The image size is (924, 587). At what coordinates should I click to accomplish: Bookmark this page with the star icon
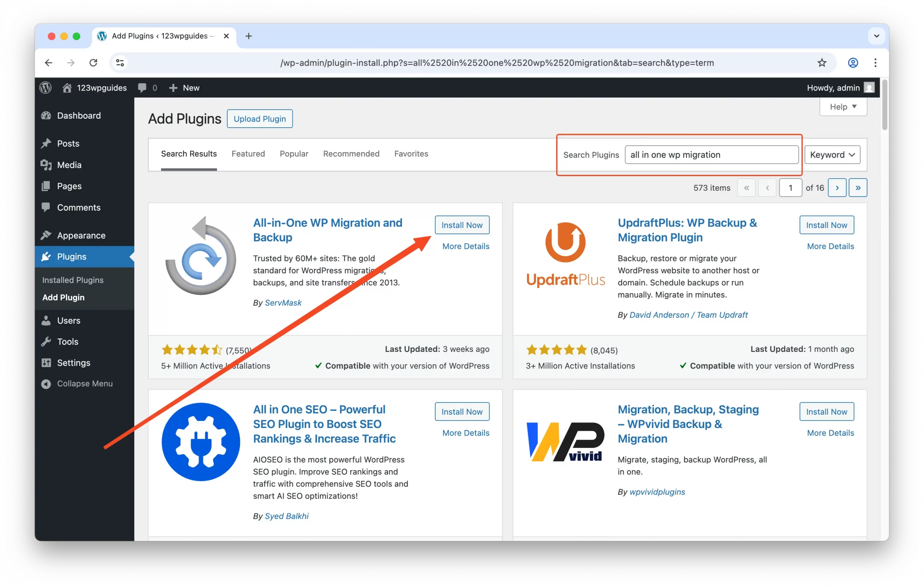click(821, 62)
